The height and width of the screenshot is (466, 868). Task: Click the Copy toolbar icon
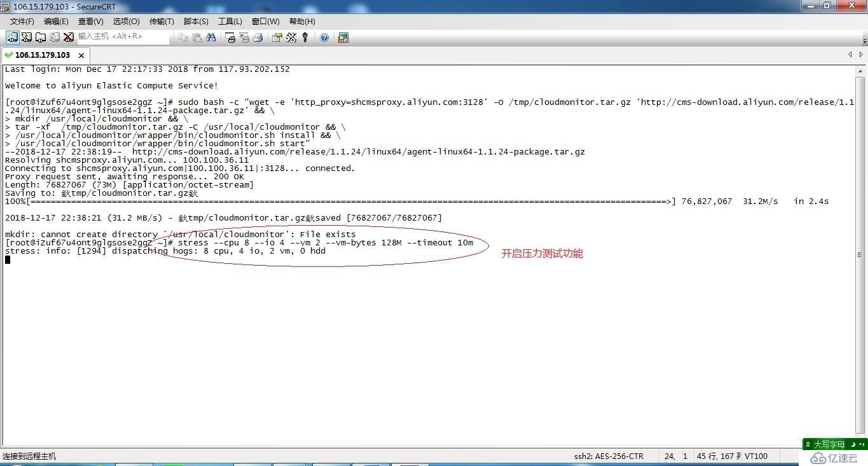183,38
